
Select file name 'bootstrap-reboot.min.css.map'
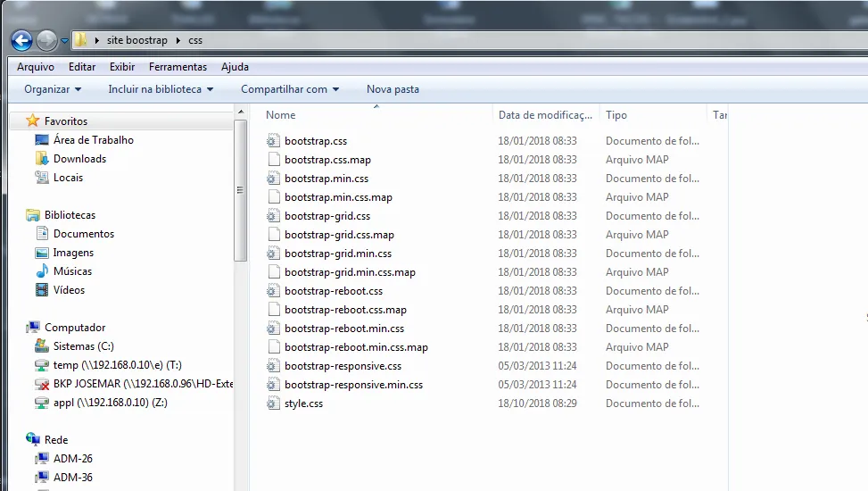(356, 347)
